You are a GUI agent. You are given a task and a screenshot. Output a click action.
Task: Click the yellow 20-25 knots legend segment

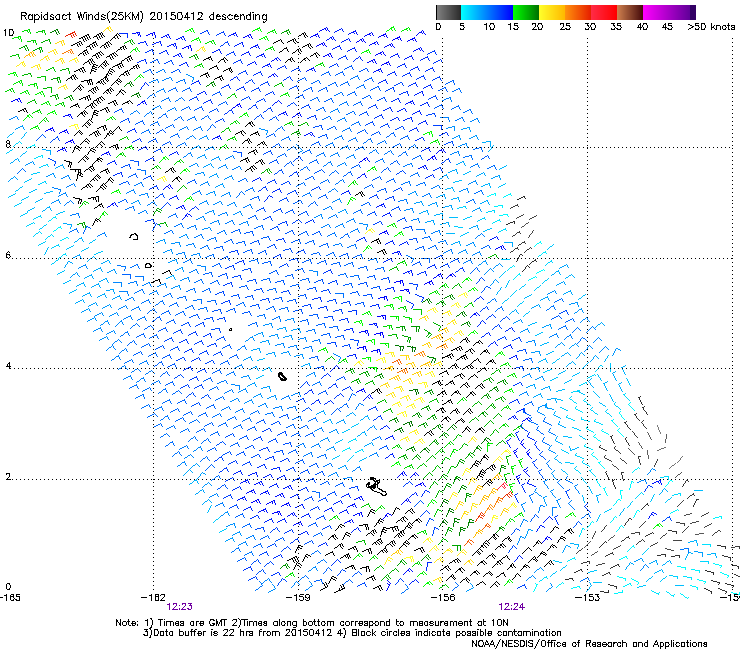(x=552, y=12)
